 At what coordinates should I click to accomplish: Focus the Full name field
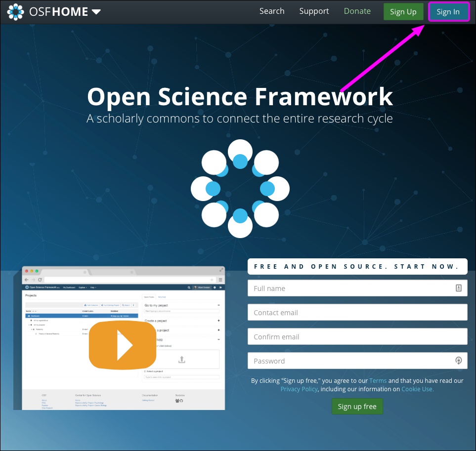(x=357, y=288)
